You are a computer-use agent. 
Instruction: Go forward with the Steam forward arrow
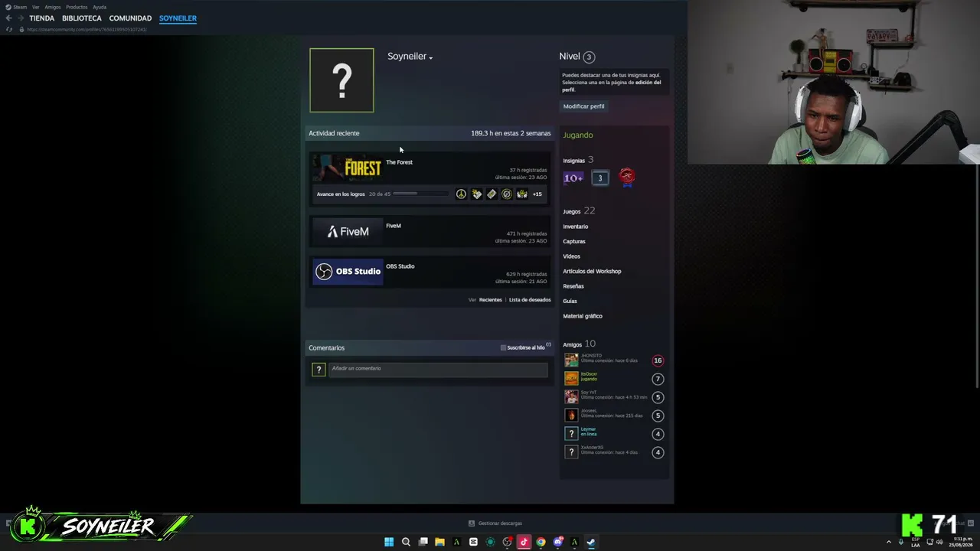[19, 18]
